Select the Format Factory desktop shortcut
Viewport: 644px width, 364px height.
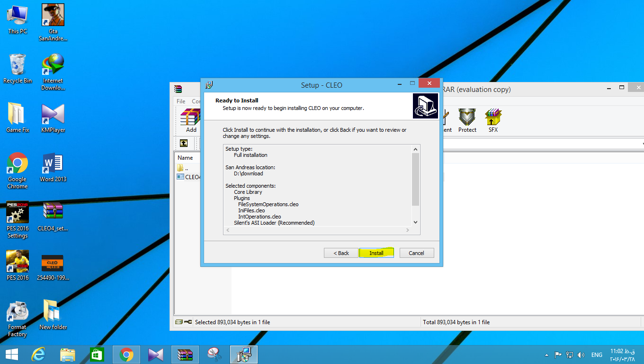18,318
